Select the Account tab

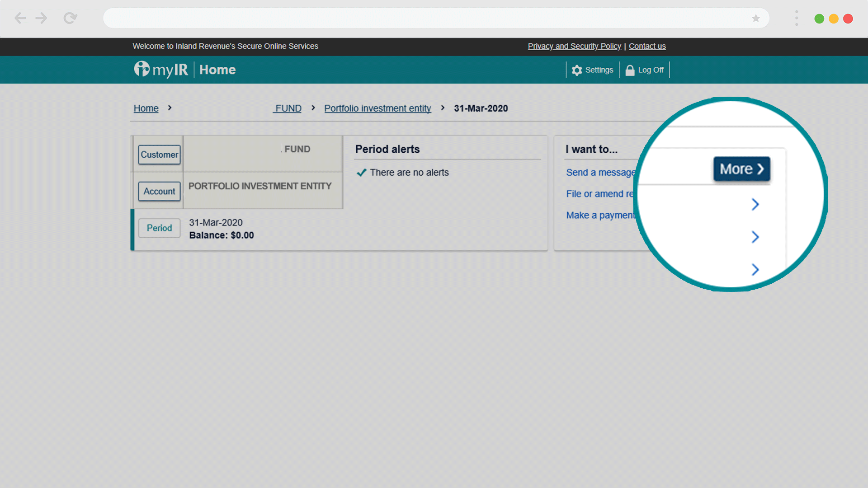159,192
